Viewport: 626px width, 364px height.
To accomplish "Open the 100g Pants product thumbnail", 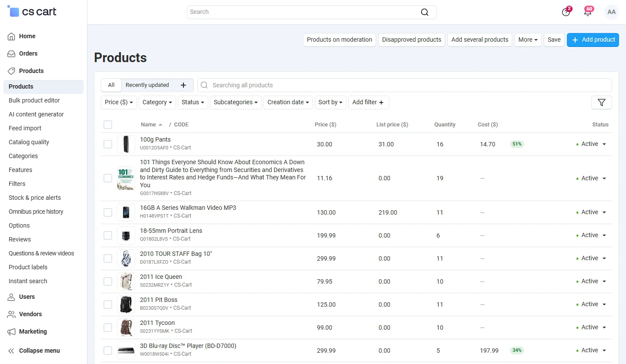I will (126, 144).
